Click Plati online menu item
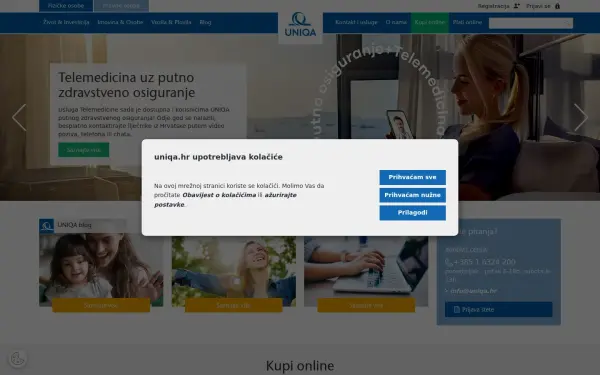Screen dimensions: 600x375 pyautogui.click(x=467, y=22)
